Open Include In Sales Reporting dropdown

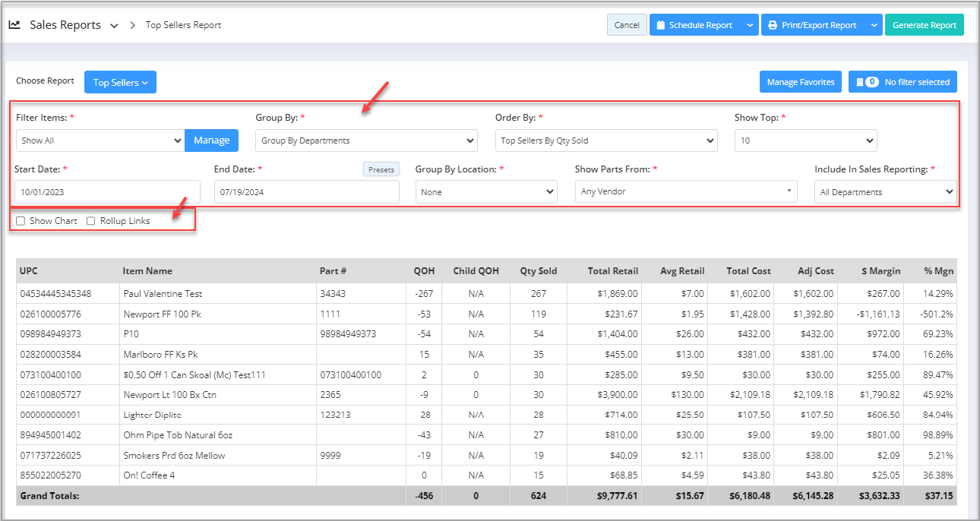[886, 192]
